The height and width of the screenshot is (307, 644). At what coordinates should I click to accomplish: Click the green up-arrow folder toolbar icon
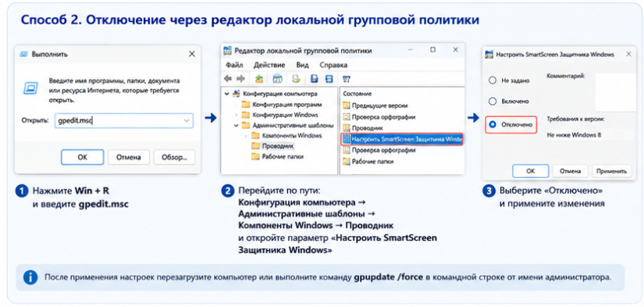coord(259,78)
